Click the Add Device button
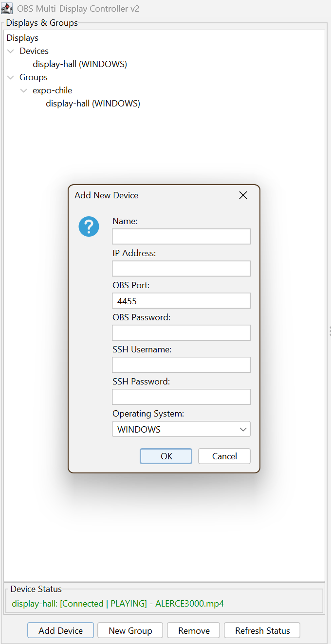The image size is (331, 644). pyautogui.click(x=60, y=630)
